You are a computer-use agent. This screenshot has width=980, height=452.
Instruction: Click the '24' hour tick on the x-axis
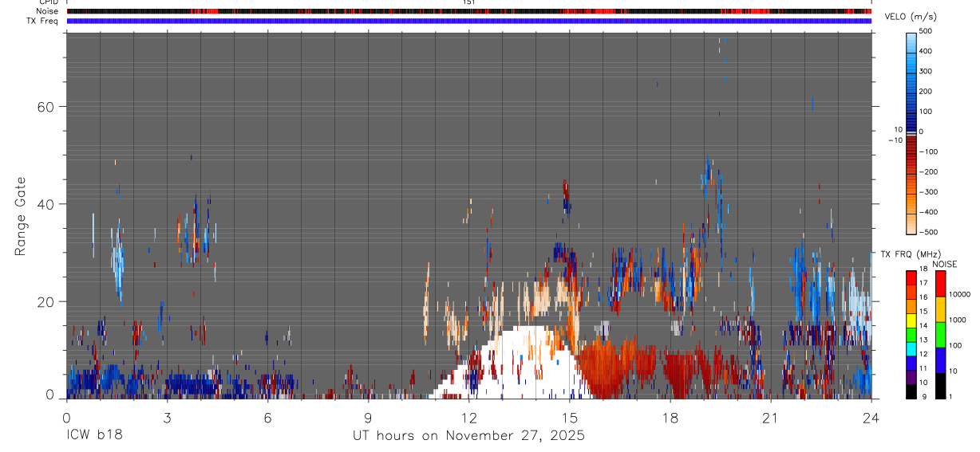tap(871, 417)
